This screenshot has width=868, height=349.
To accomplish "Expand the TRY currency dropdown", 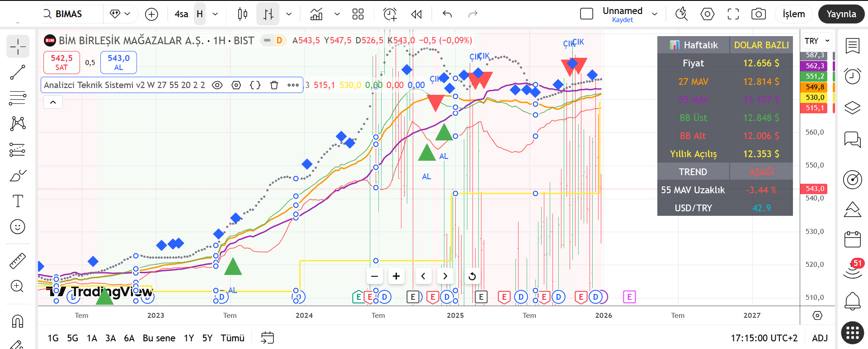I will [x=817, y=41].
